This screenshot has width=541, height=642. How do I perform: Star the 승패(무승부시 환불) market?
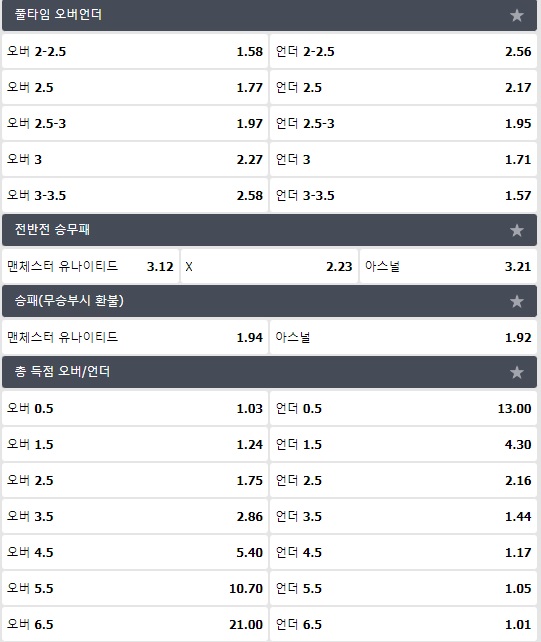click(x=516, y=301)
